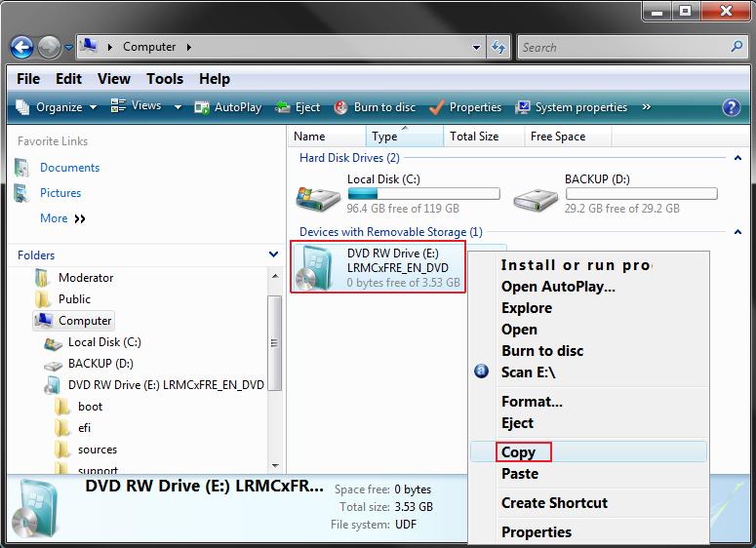Choose Paste in context menu
This screenshot has width=756, height=548.
click(x=588, y=474)
